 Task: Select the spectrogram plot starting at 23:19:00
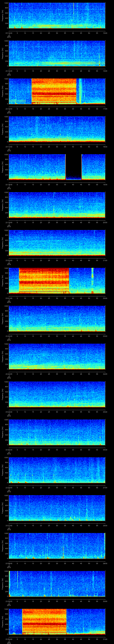coord(57,205)
